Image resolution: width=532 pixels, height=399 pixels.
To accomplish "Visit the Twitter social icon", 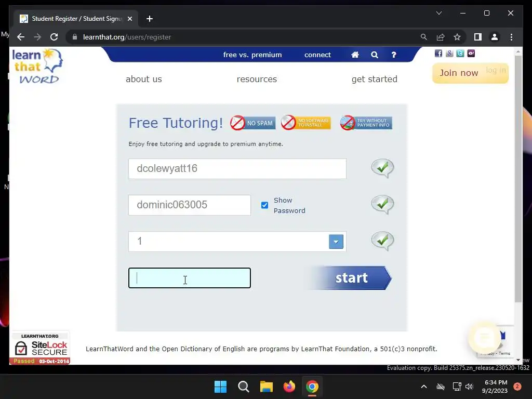I will (460, 54).
